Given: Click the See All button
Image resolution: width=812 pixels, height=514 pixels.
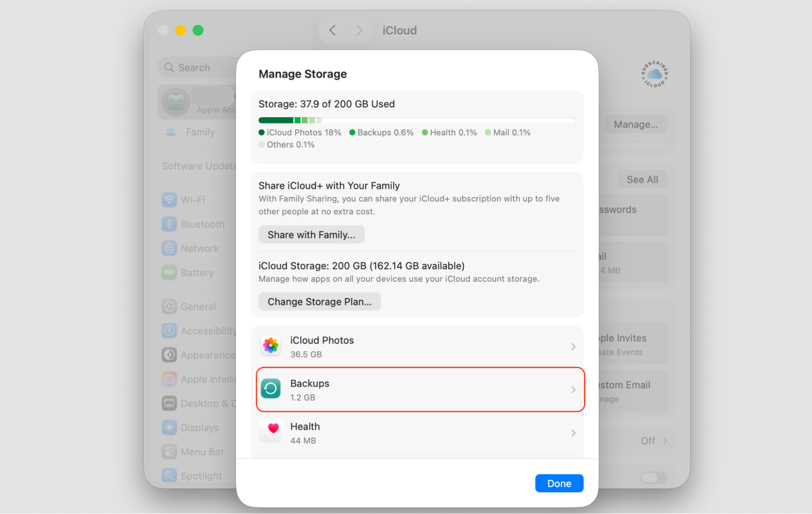Looking at the screenshot, I should (642, 180).
